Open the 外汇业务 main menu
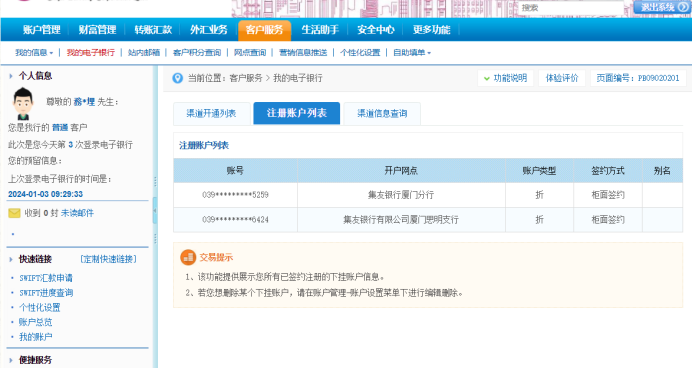693x368 pixels. coord(209,30)
